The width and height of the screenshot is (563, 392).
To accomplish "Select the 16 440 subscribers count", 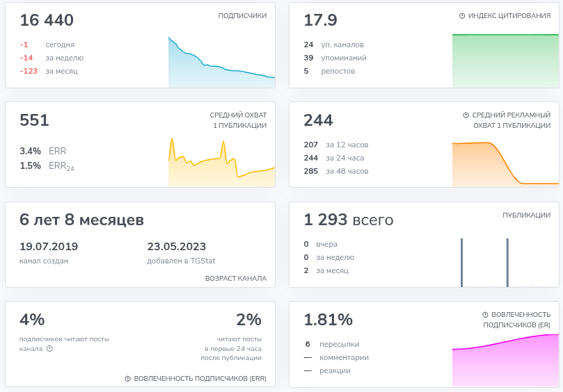I will 47,20.
